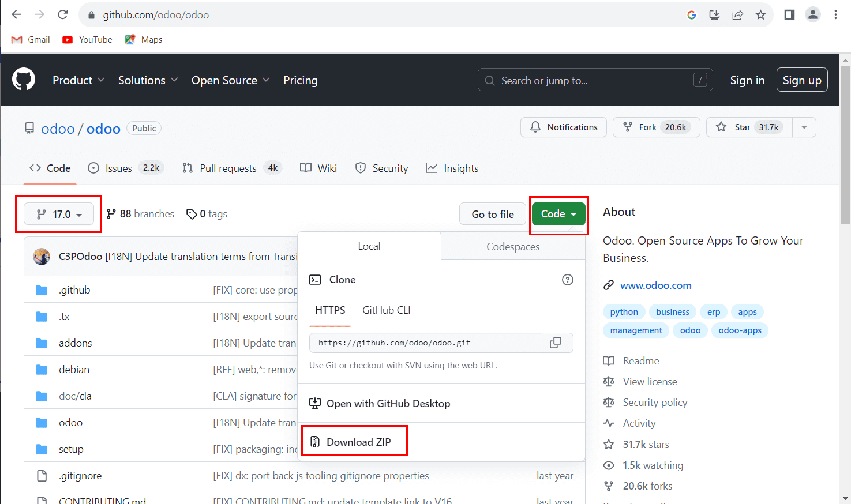This screenshot has height=504, width=851.
Task: Click the Sign in link
Action: point(747,80)
